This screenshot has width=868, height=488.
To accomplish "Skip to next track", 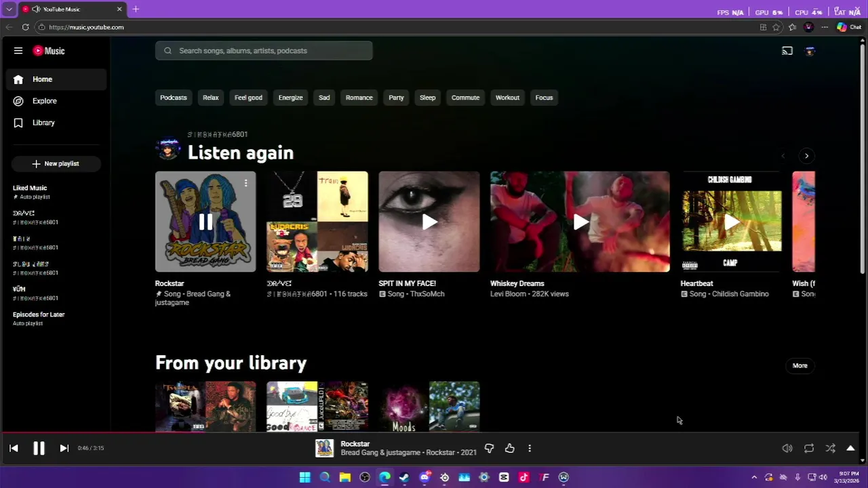I will click(x=64, y=448).
